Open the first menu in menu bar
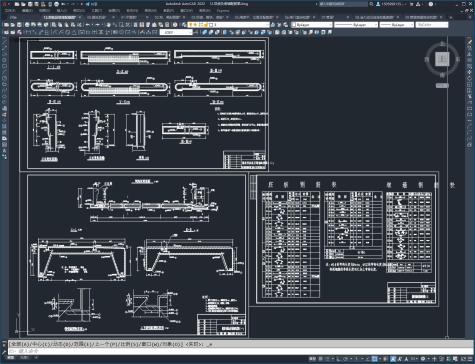 pos(10,11)
